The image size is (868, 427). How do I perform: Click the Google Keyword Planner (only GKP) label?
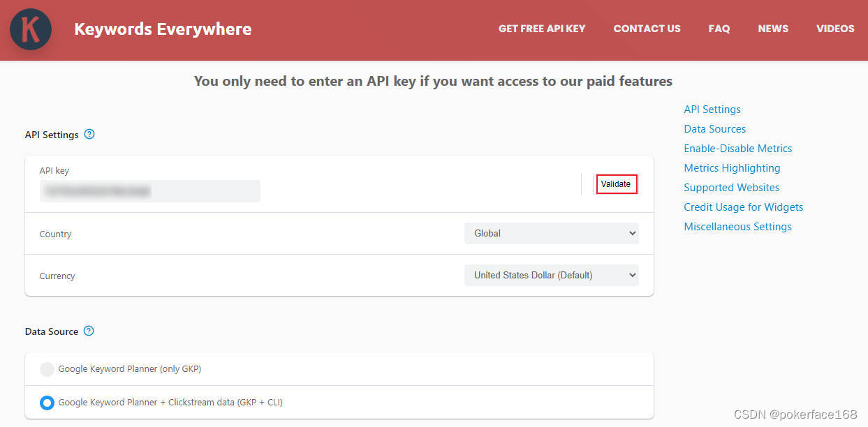[x=129, y=369]
